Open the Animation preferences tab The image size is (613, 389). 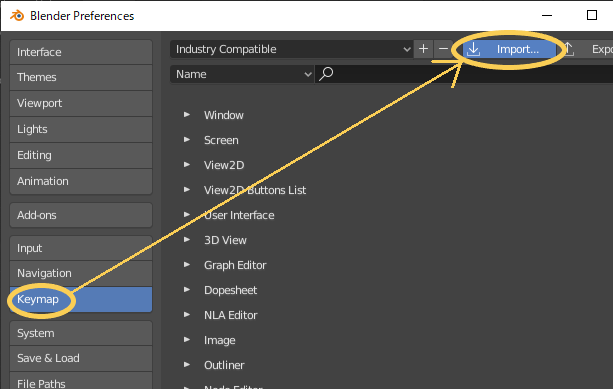pyautogui.click(x=81, y=181)
